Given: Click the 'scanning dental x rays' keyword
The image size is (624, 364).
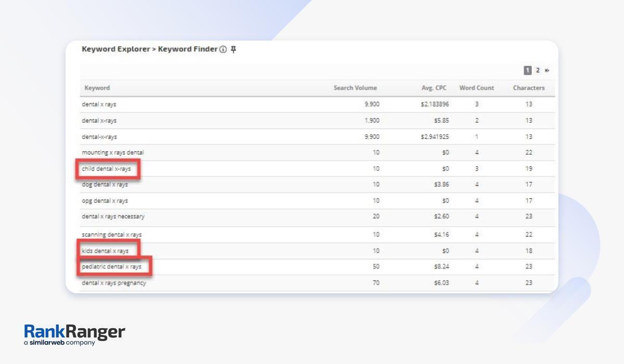Looking at the screenshot, I should pyautogui.click(x=111, y=235).
